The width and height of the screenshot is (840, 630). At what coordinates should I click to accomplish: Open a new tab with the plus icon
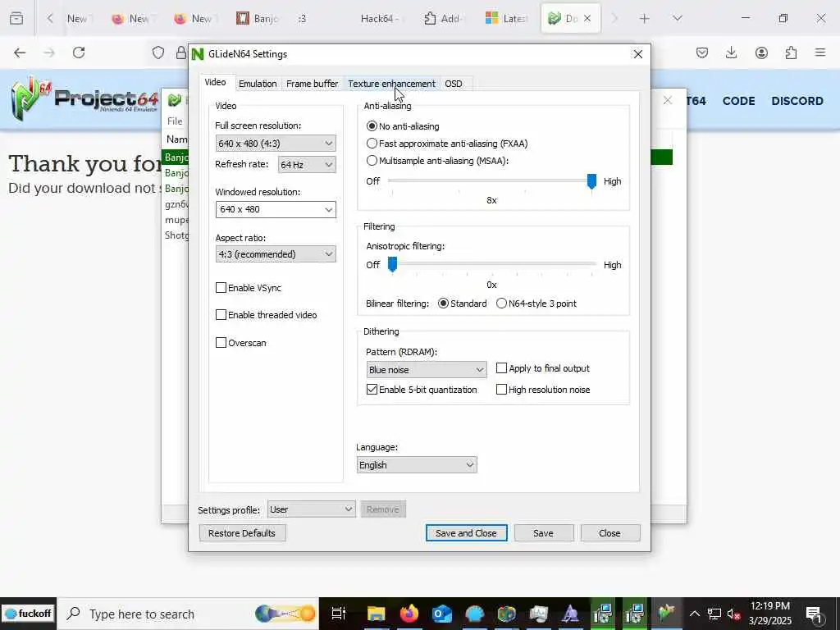[645, 19]
